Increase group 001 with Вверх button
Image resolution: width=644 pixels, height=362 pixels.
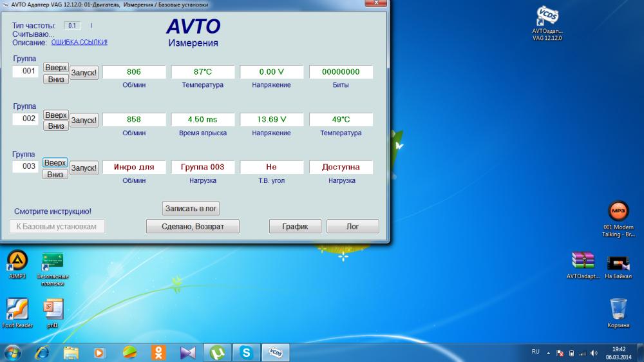point(56,68)
